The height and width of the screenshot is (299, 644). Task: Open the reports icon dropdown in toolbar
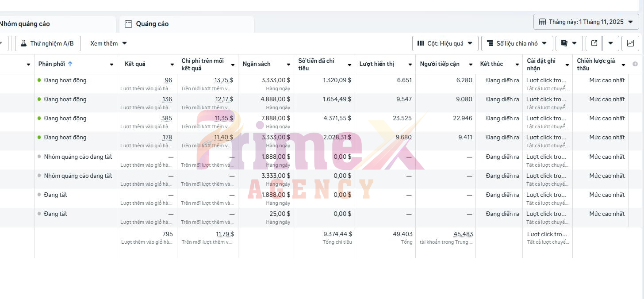569,43
